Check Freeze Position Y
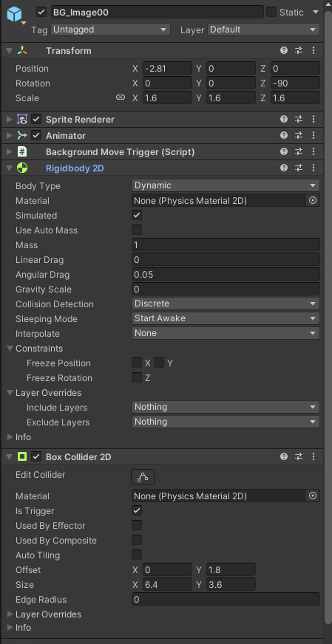Viewport: 332px width, 644px height. [159, 363]
